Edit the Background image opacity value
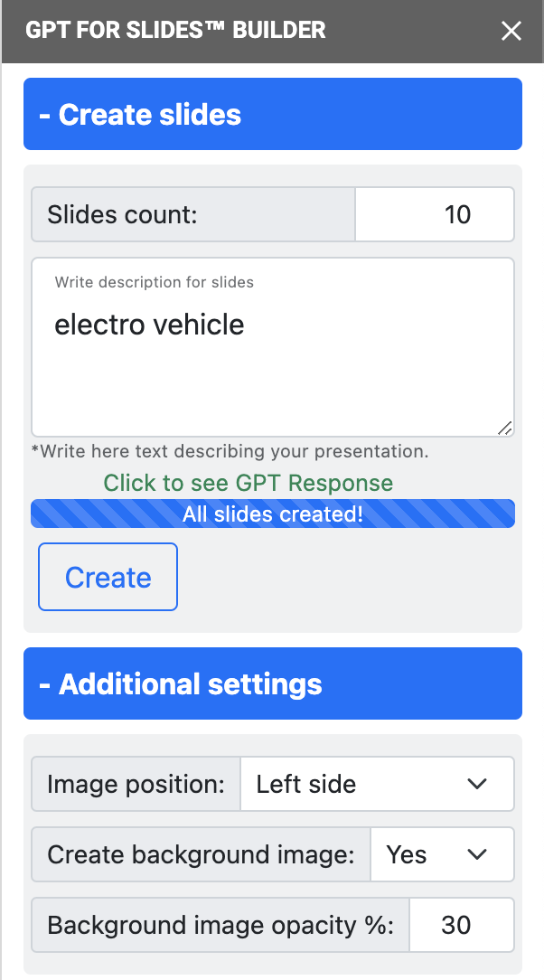The height and width of the screenshot is (980, 544). (462, 925)
